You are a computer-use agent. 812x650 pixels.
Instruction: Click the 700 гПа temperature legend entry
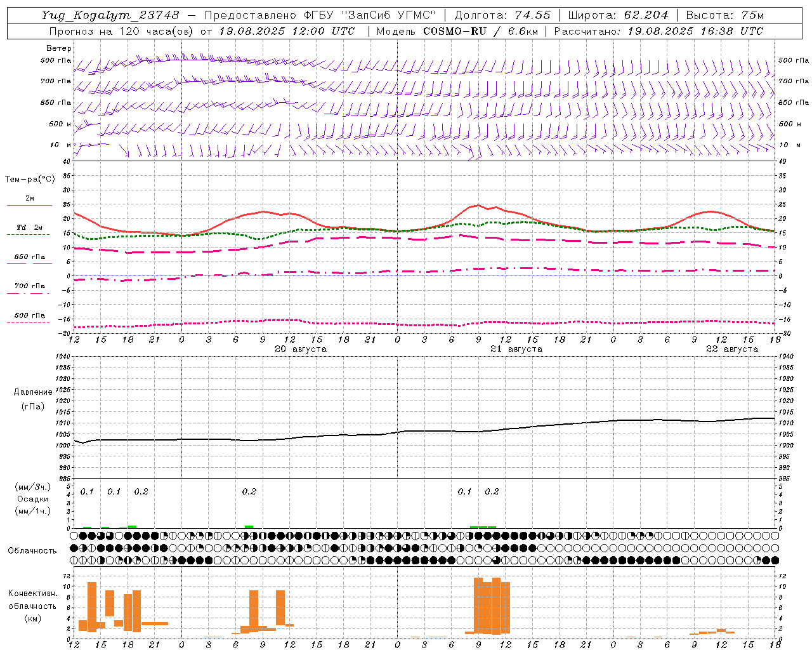[30, 286]
